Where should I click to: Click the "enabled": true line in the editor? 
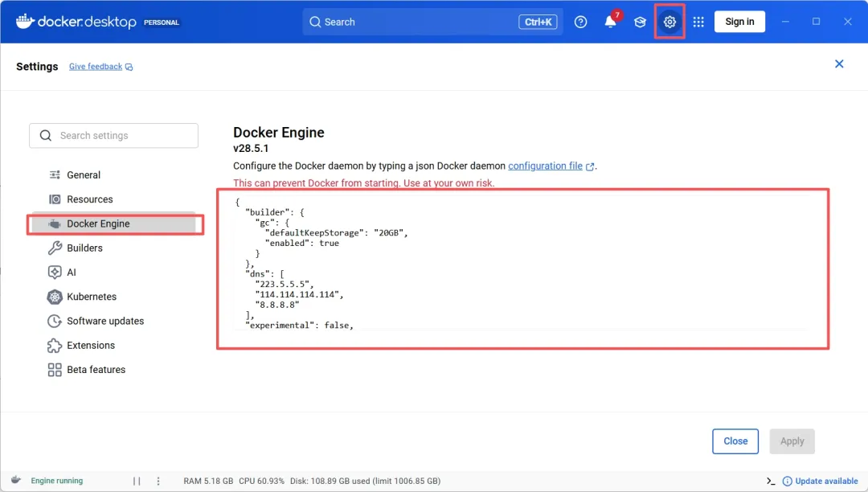(301, 243)
